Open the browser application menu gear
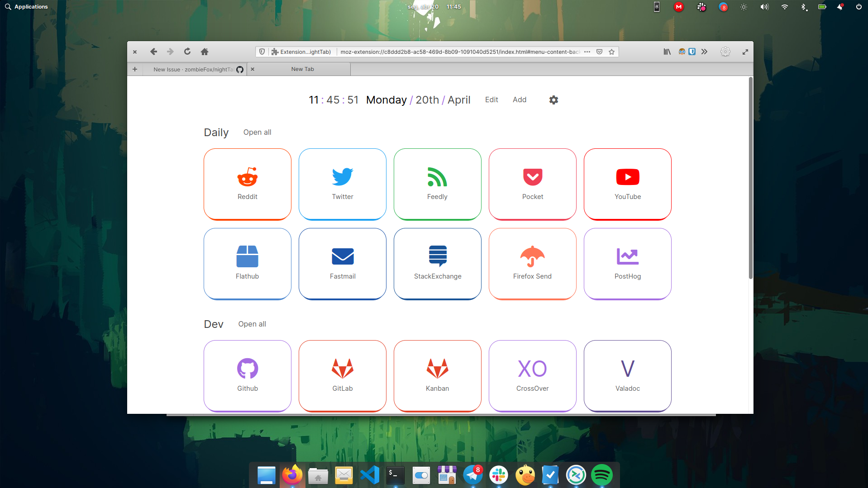868x488 pixels. point(725,52)
